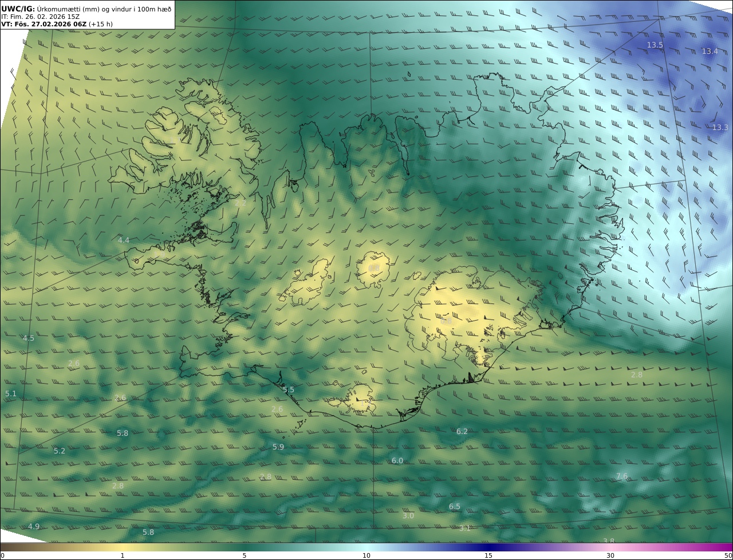Click the 4.5 value label
The height and width of the screenshot is (560, 733).
[x=28, y=338]
